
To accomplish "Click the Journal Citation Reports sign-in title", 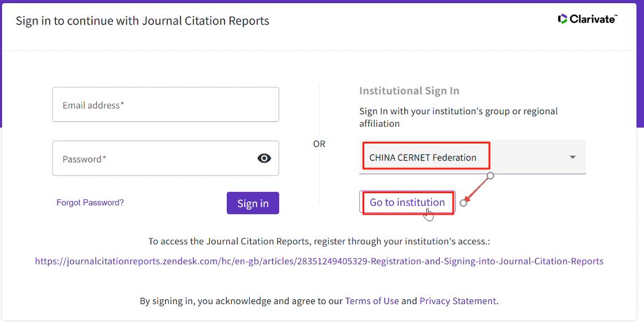I will coord(142,20).
